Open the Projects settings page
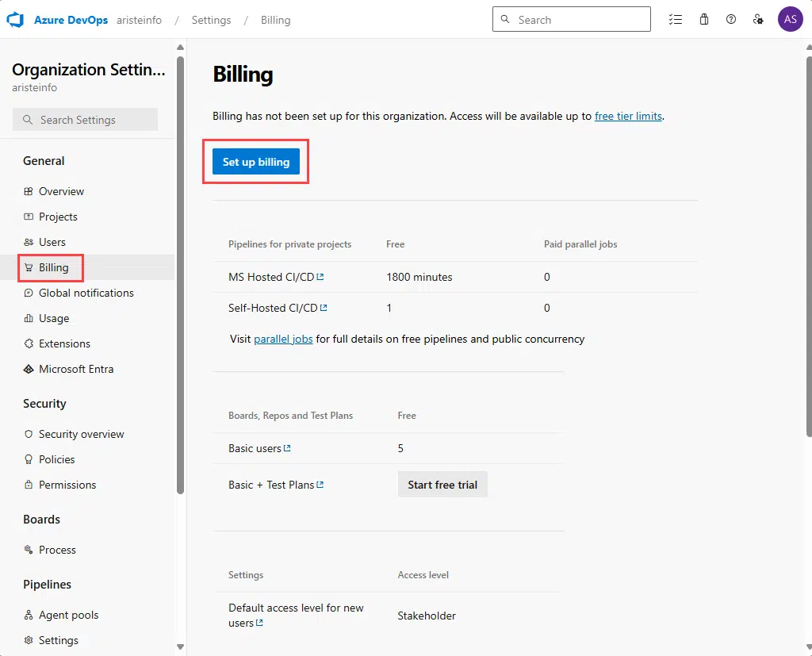812x656 pixels. click(x=59, y=217)
